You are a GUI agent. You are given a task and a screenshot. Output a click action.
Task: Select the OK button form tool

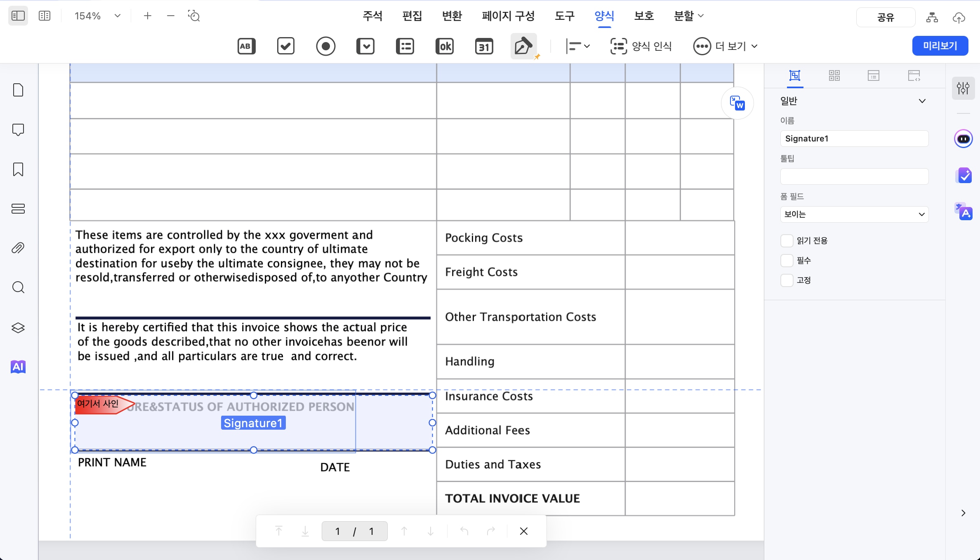pyautogui.click(x=445, y=46)
